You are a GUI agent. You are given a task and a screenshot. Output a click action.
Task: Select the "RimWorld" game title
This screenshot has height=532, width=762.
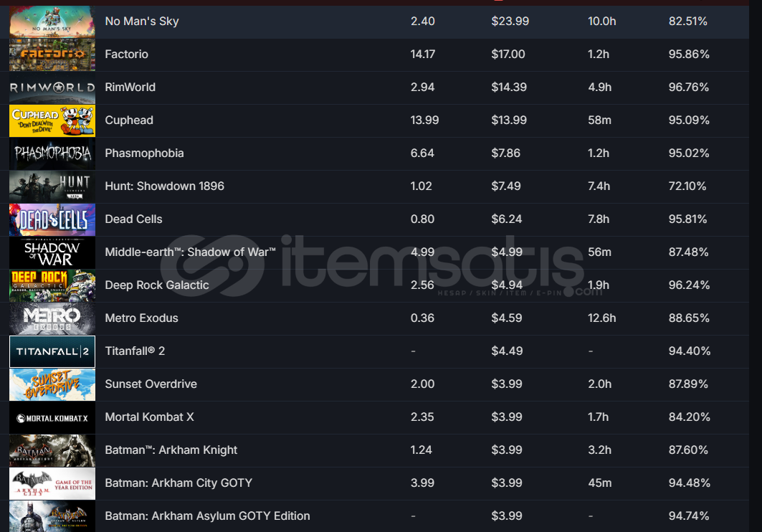click(130, 87)
